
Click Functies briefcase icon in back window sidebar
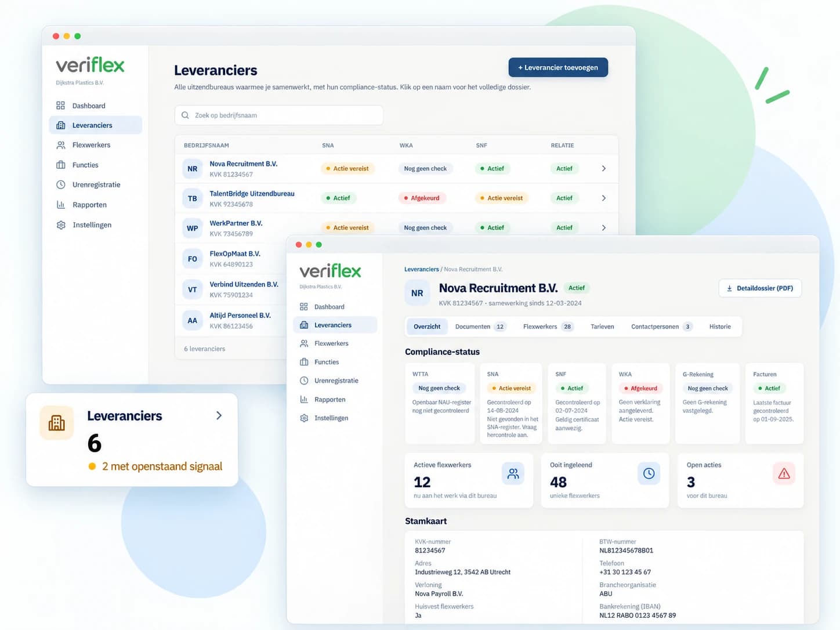coord(60,165)
